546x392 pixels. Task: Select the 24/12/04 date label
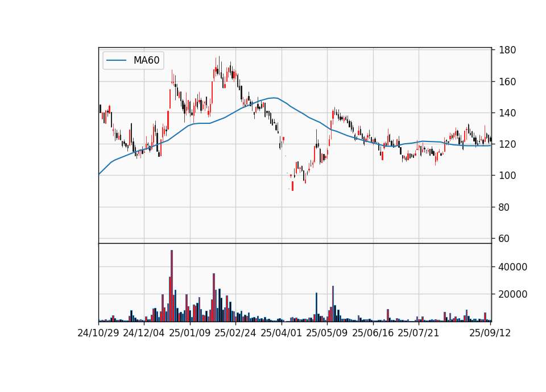tap(144, 333)
